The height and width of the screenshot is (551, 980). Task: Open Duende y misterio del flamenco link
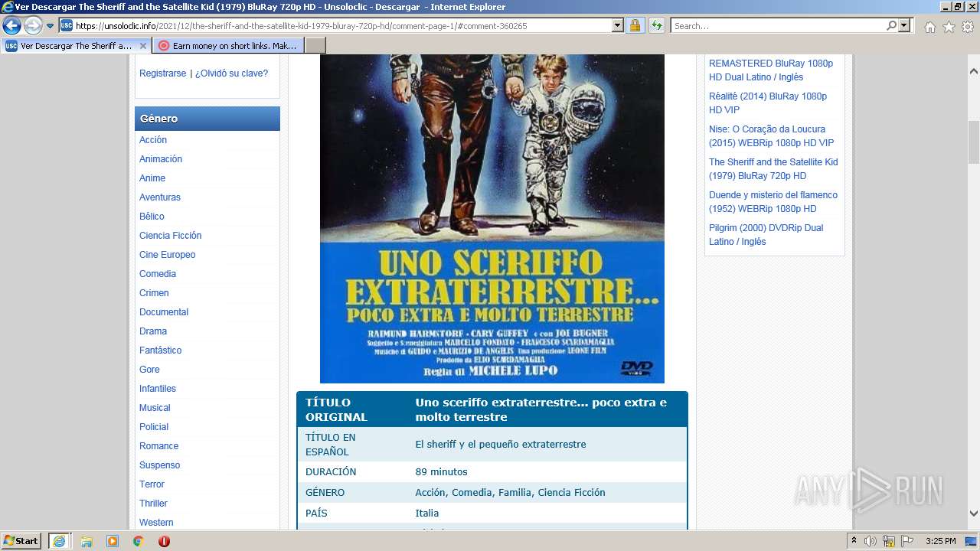tap(773, 202)
